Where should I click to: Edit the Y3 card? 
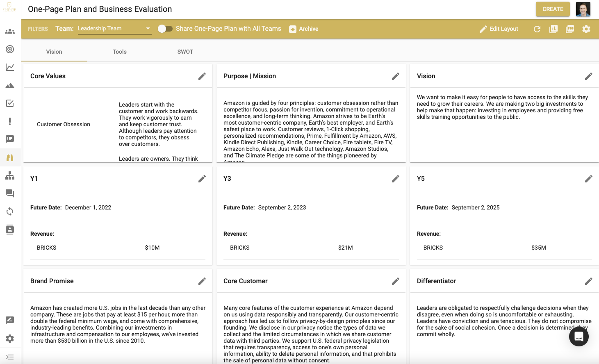click(396, 179)
